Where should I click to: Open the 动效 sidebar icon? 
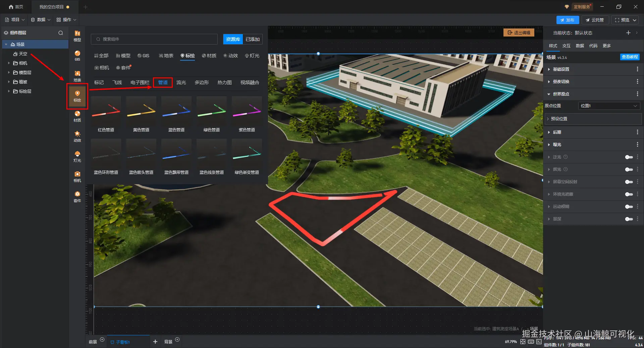(x=77, y=136)
